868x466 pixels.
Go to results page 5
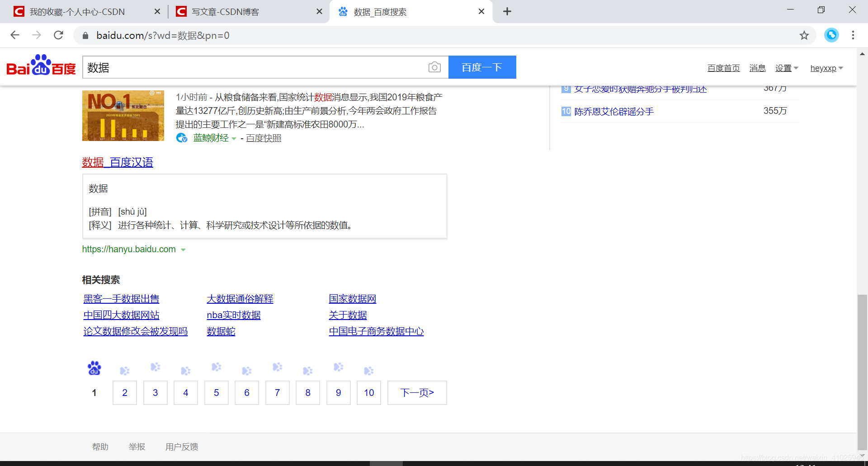217,393
